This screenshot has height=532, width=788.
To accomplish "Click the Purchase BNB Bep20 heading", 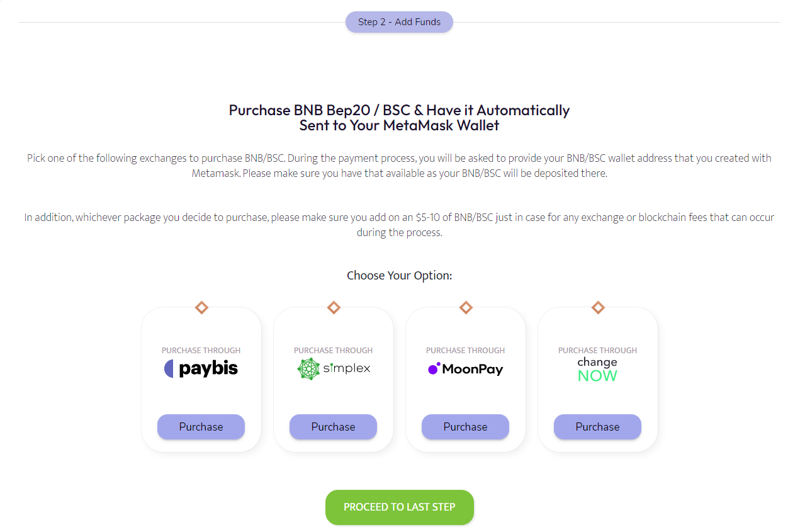I will [x=399, y=118].
